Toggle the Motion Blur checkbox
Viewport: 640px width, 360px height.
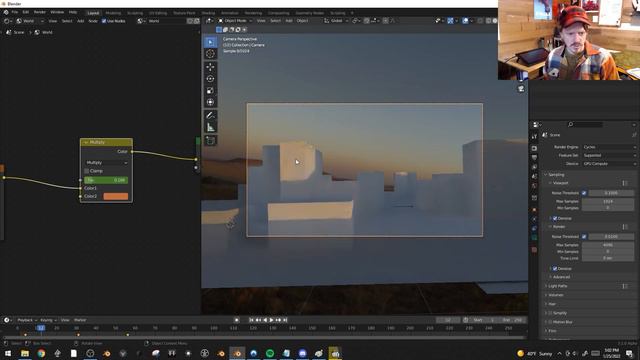click(550, 322)
